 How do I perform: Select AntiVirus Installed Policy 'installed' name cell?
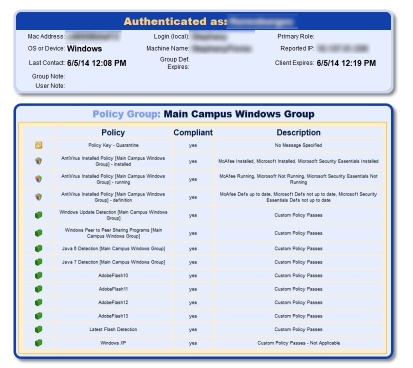113,161
